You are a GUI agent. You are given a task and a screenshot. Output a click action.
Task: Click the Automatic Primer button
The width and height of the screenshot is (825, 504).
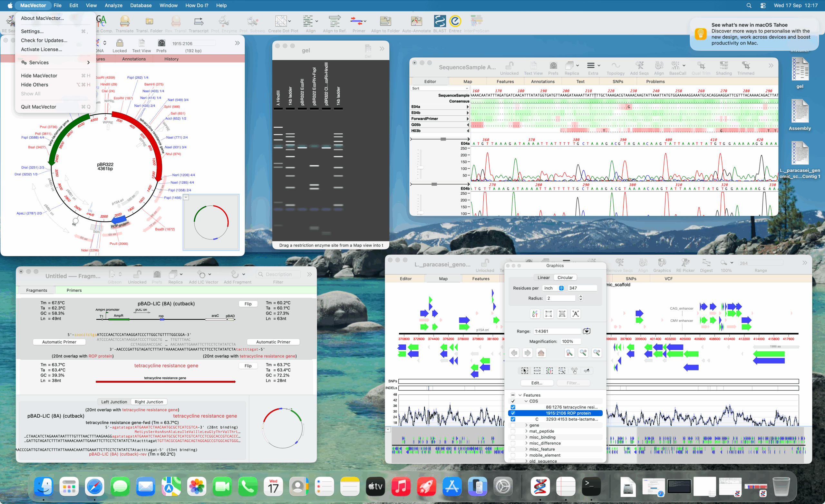59,342
